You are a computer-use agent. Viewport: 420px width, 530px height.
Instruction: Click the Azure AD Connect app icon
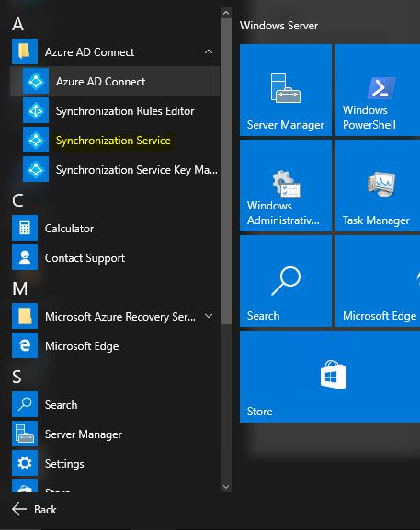pyautogui.click(x=36, y=81)
